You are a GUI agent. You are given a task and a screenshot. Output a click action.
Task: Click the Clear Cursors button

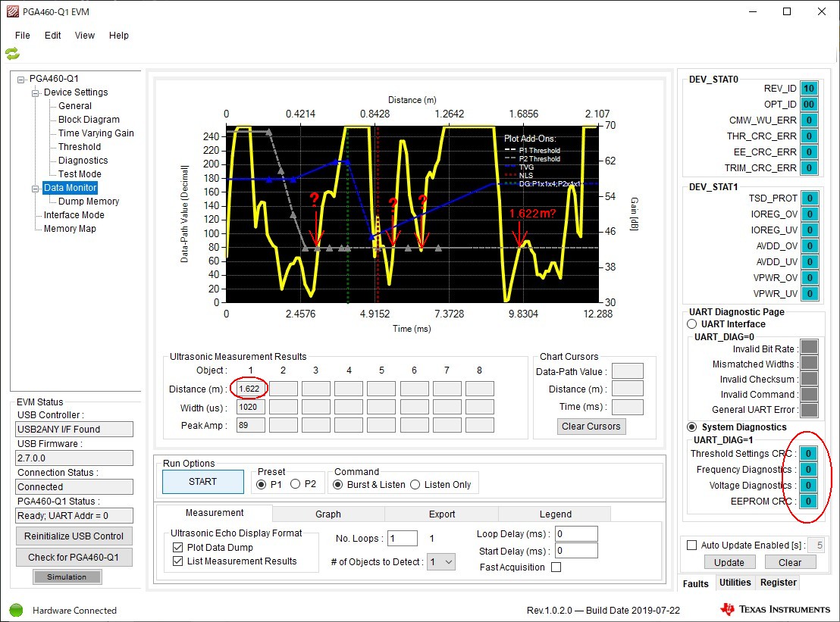tap(591, 426)
